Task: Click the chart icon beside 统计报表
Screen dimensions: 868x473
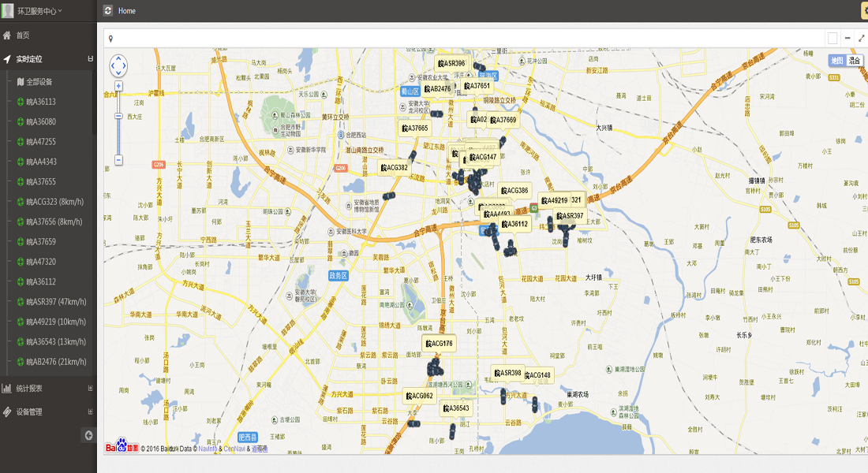Action: pos(6,389)
